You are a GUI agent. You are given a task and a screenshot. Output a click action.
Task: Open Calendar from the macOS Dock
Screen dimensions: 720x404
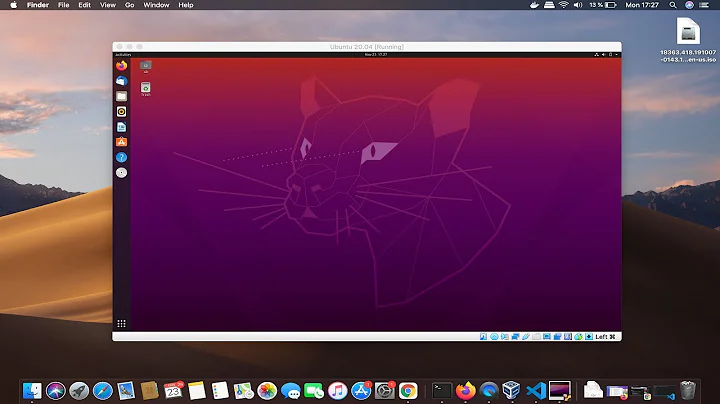tap(173, 391)
